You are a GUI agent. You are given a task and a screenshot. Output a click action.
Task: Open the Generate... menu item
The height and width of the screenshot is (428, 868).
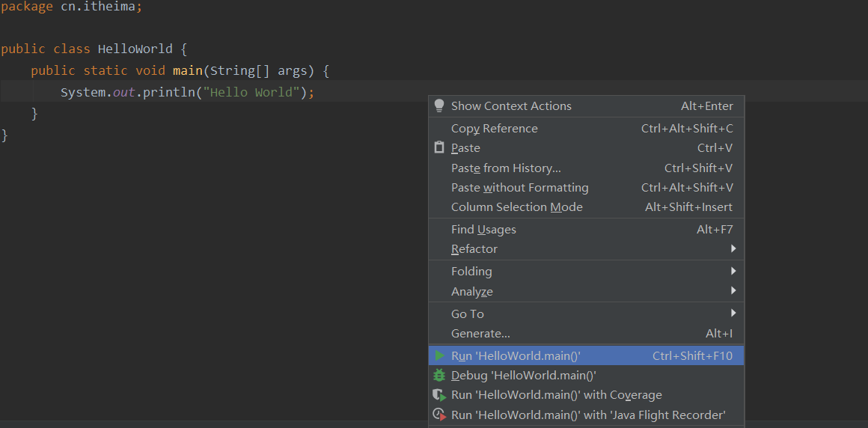(480, 334)
